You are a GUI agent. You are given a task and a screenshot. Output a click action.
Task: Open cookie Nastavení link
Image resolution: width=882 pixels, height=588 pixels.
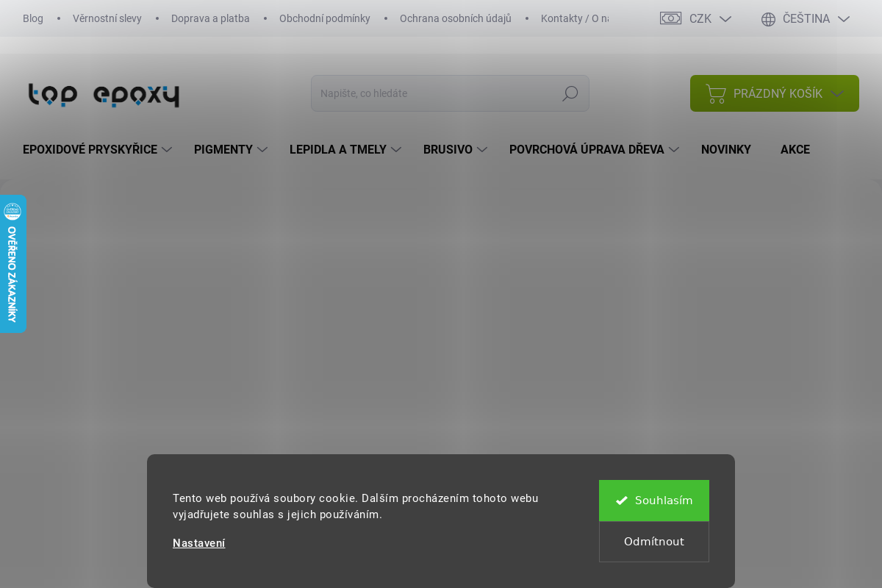click(198, 543)
